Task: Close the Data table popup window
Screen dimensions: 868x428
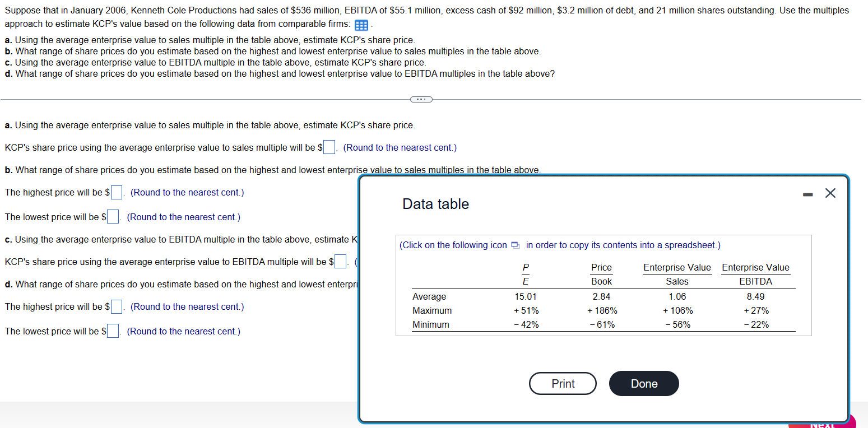Action: point(830,193)
